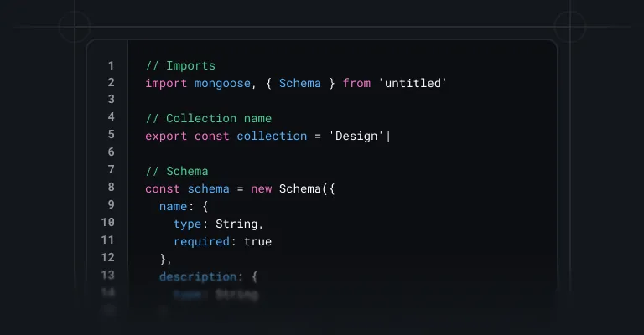Click the 'new' keyword on line 8
644x335 pixels.
pos(262,189)
